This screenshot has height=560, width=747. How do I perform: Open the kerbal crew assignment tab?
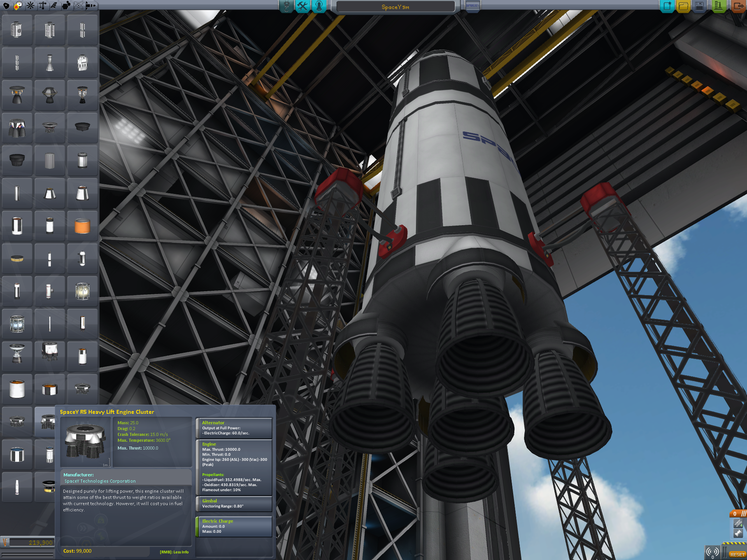pyautogui.click(x=319, y=6)
